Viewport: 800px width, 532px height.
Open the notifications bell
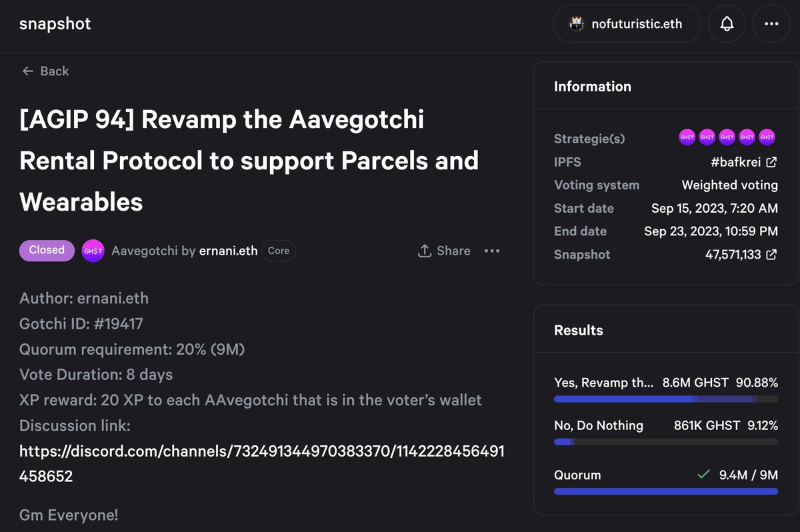click(x=727, y=24)
